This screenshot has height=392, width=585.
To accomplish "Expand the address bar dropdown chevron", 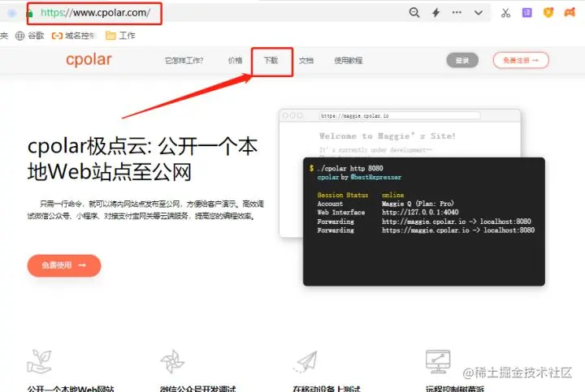I will (479, 13).
